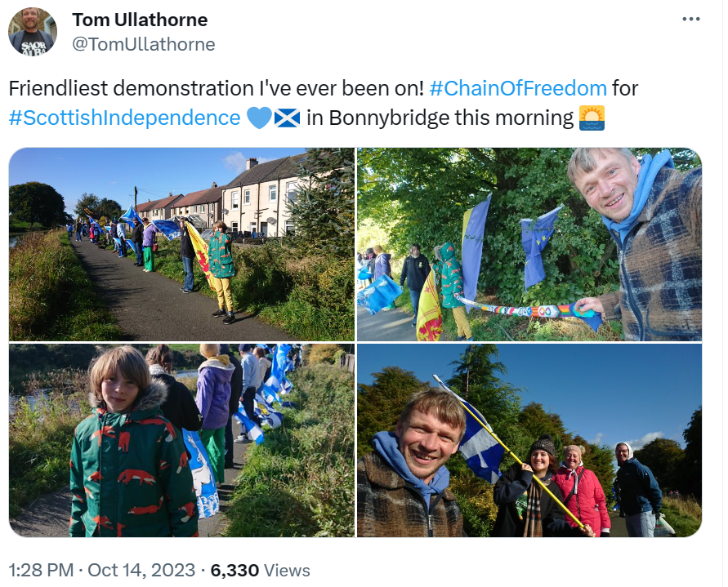This screenshot has height=587, width=728.
Task: Open the group selfie with saltire photo
Action: tap(529, 440)
